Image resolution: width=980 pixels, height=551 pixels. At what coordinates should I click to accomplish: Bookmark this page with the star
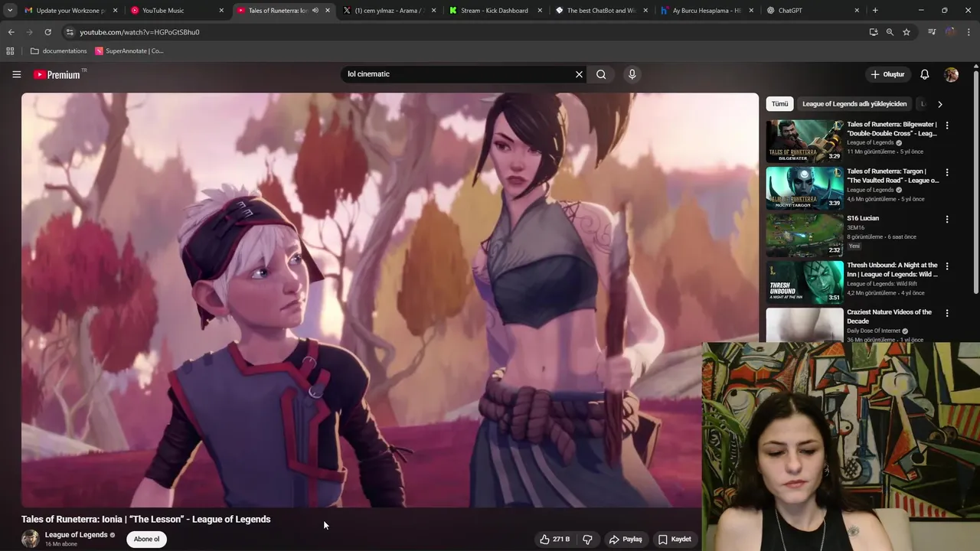(906, 32)
